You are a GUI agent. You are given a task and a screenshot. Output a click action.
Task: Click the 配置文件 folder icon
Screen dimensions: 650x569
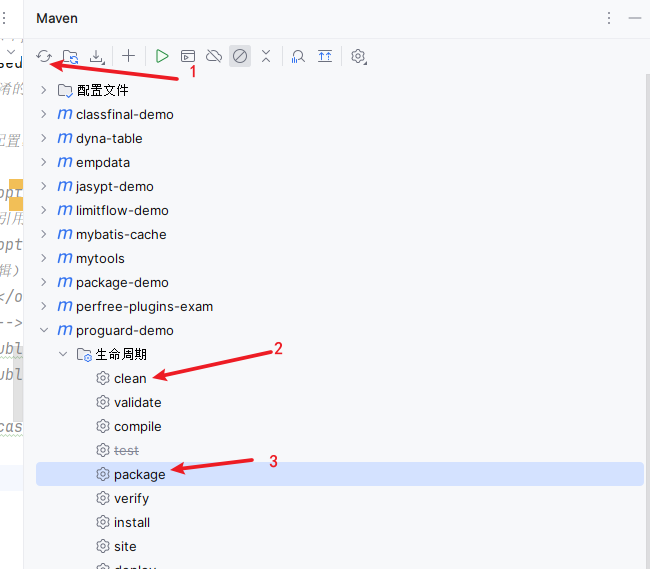(65, 90)
